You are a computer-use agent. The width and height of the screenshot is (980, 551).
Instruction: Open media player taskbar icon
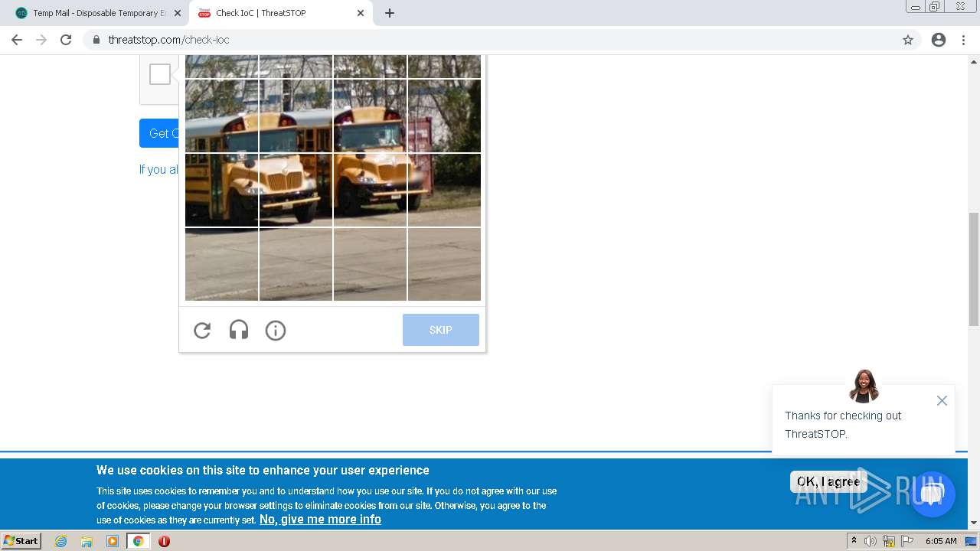pos(113,541)
